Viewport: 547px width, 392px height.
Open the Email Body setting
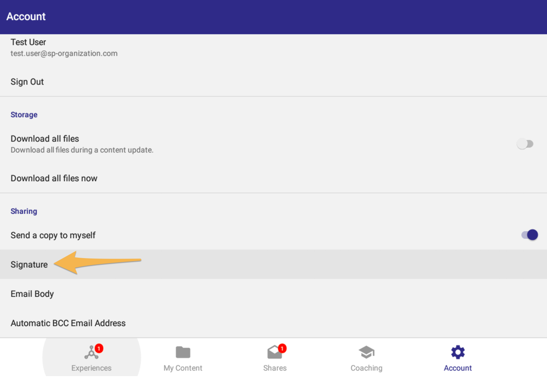pyautogui.click(x=32, y=294)
